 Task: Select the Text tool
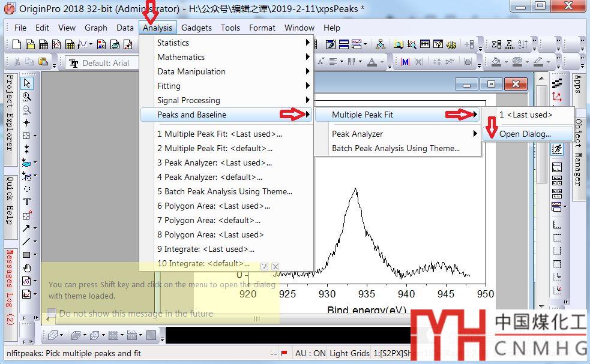tap(27, 202)
